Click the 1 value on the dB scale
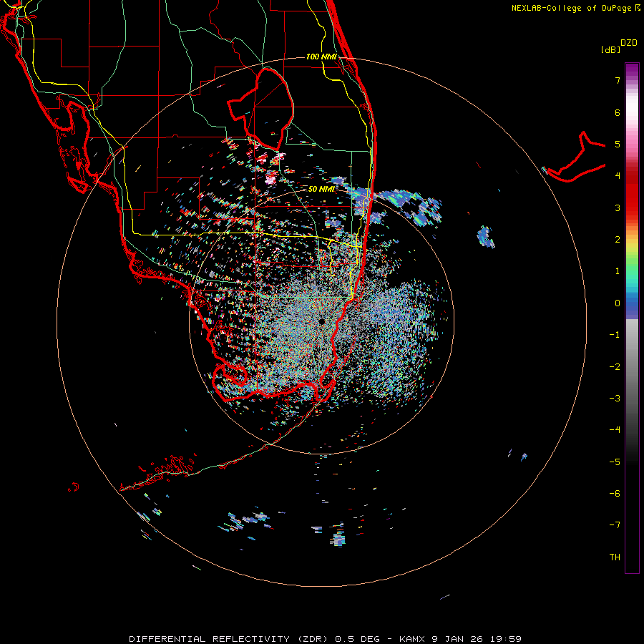Viewport: 644px width, 644px height. [x=618, y=271]
